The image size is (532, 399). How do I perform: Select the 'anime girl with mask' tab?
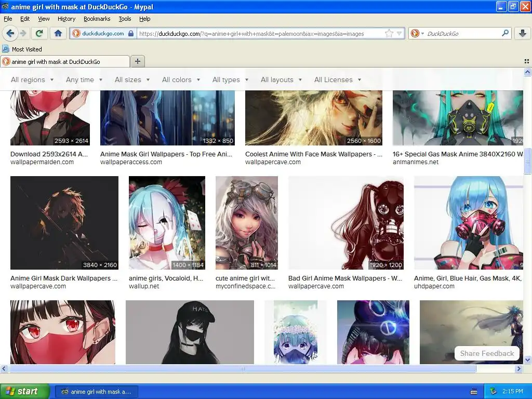(x=65, y=62)
